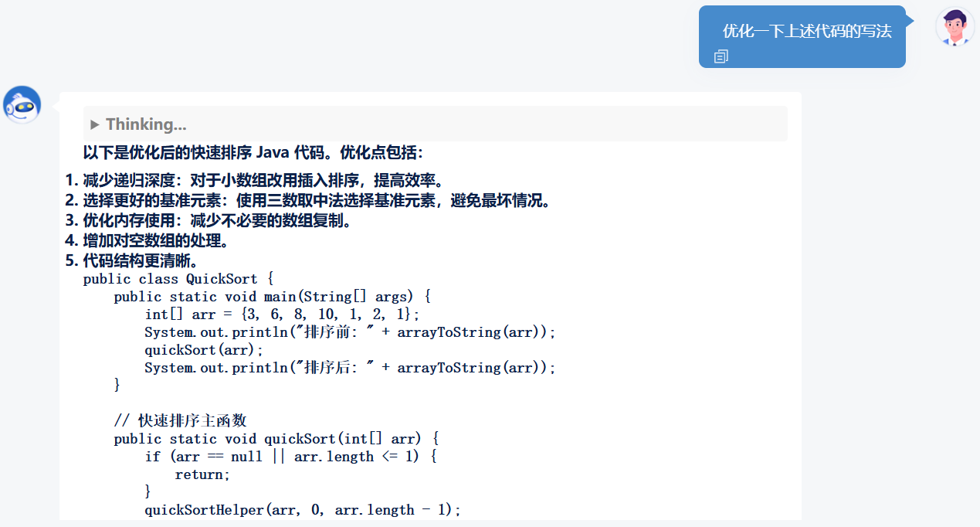
Task: Click the user profile avatar
Action: click(955, 27)
